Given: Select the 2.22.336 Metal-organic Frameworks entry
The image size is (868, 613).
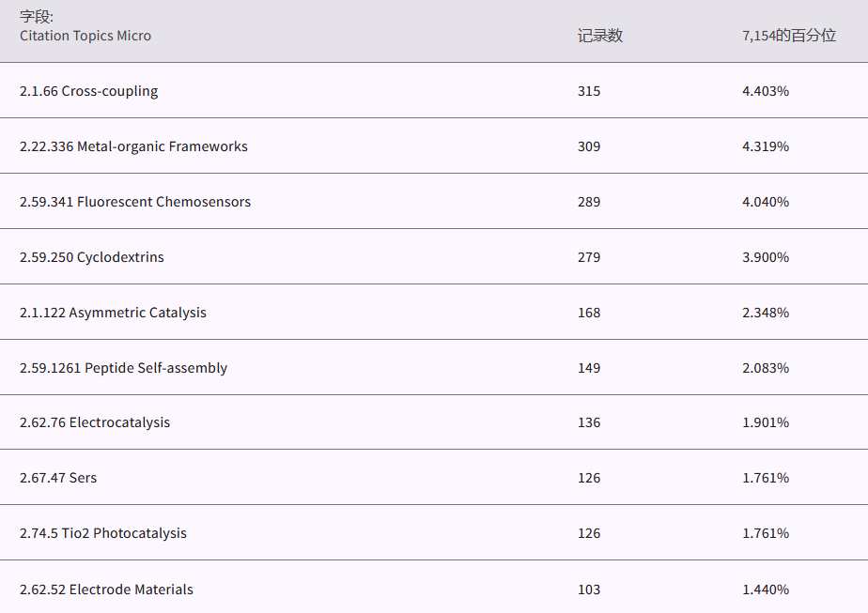Looking at the screenshot, I should (x=133, y=146).
